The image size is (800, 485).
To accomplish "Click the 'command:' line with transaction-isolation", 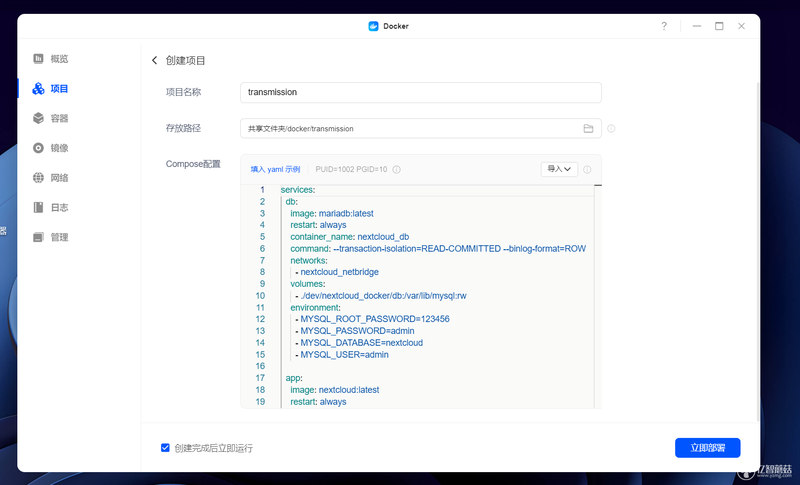I will pos(438,248).
